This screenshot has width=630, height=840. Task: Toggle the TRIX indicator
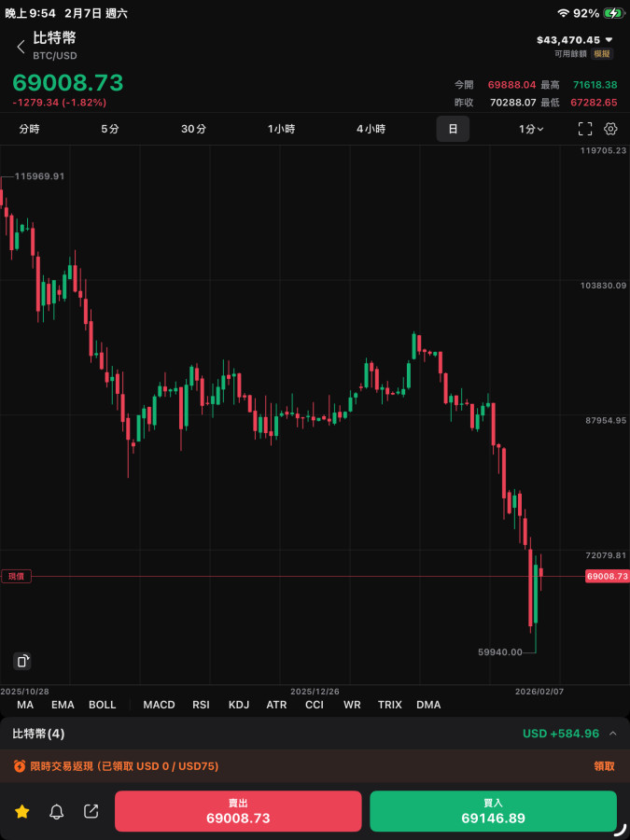point(389,705)
